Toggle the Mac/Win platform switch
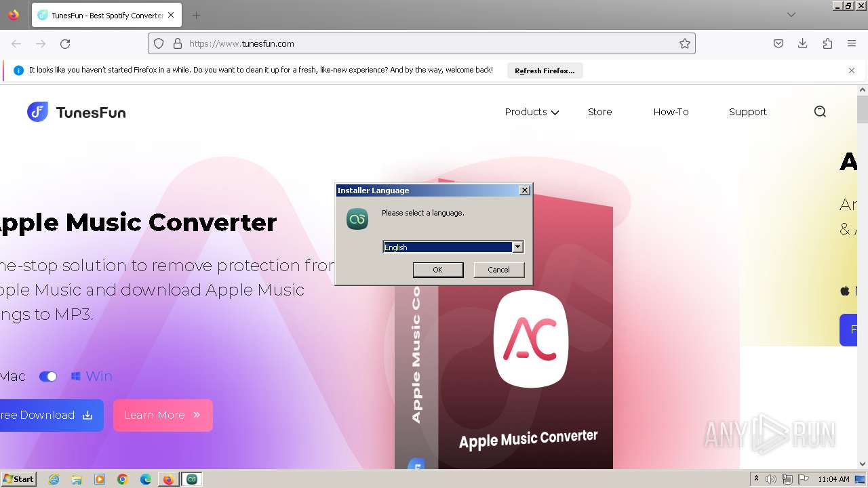The width and height of the screenshot is (868, 488). (x=48, y=376)
